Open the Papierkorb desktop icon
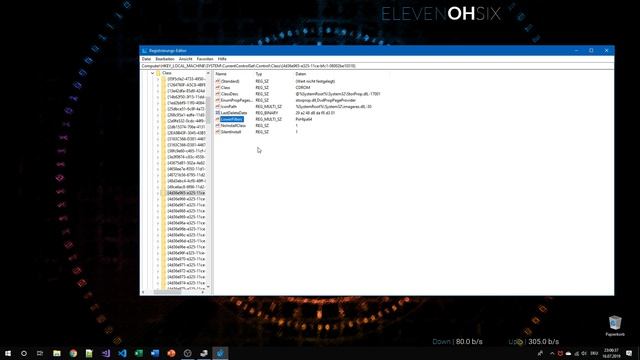This screenshot has height=360, width=640. [x=615, y=325]
